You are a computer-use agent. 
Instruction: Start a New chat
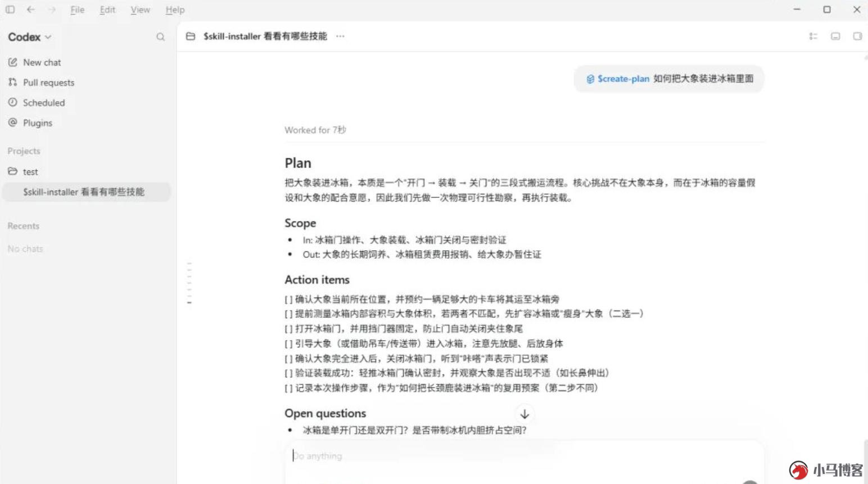click(35, 62)
